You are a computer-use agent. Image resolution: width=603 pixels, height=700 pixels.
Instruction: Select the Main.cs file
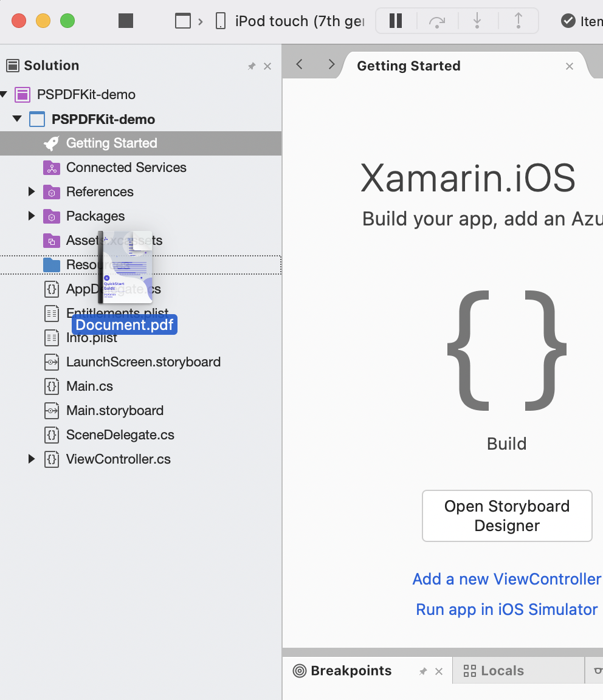click(90, 386)
